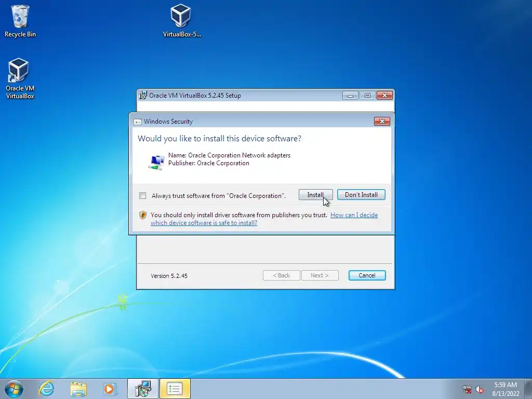This screenshot has height=399, width=532.
Task: Open the clock showing 5:59 AM
Action: [506, 389]
